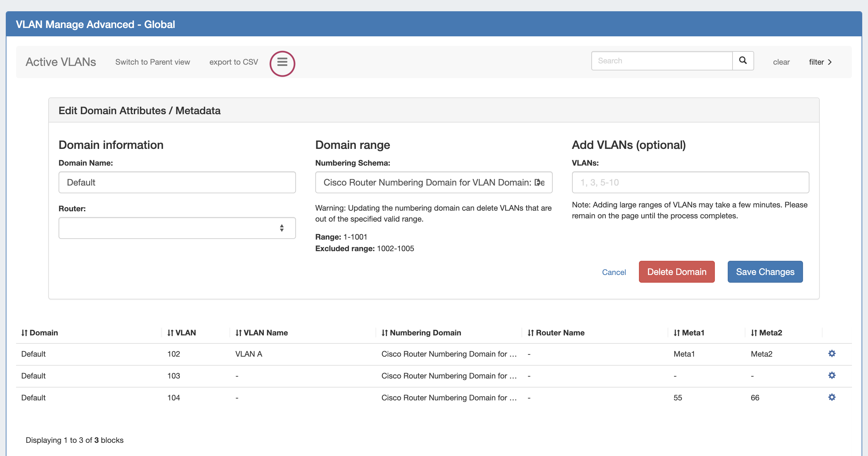Open the hamburger menu icon
Screen dimensions: 868x456
click(282, 62)
